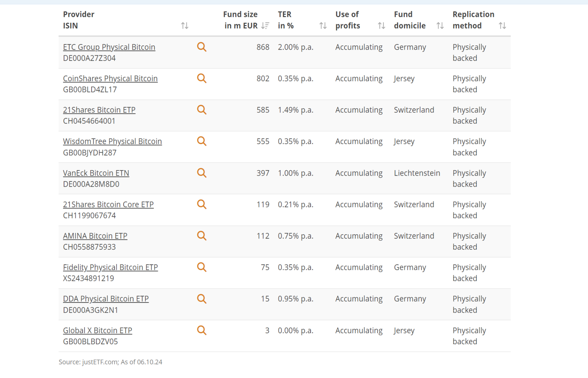This screenshot has width=588, height=378.
Task: Open magnifier for Fidelity Physical Bitcoin ETP
Action: pyautogui.click(x=202, y=267)
